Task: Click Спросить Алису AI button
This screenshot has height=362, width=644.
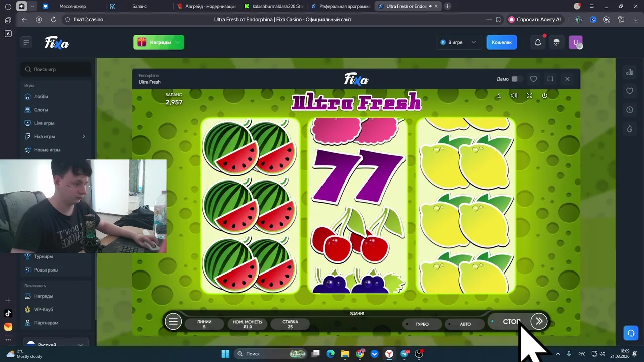Action: click(x=535, y=19)
